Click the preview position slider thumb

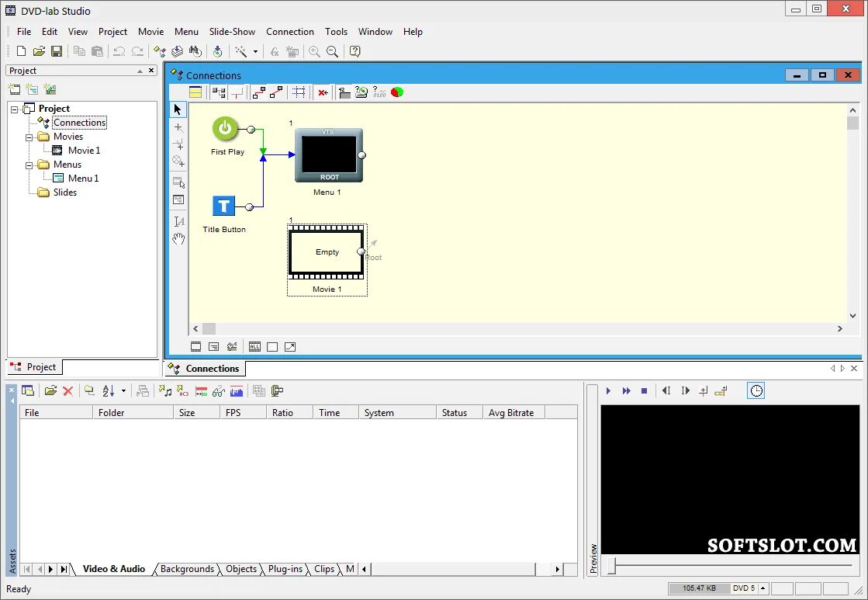coord(612,566)
